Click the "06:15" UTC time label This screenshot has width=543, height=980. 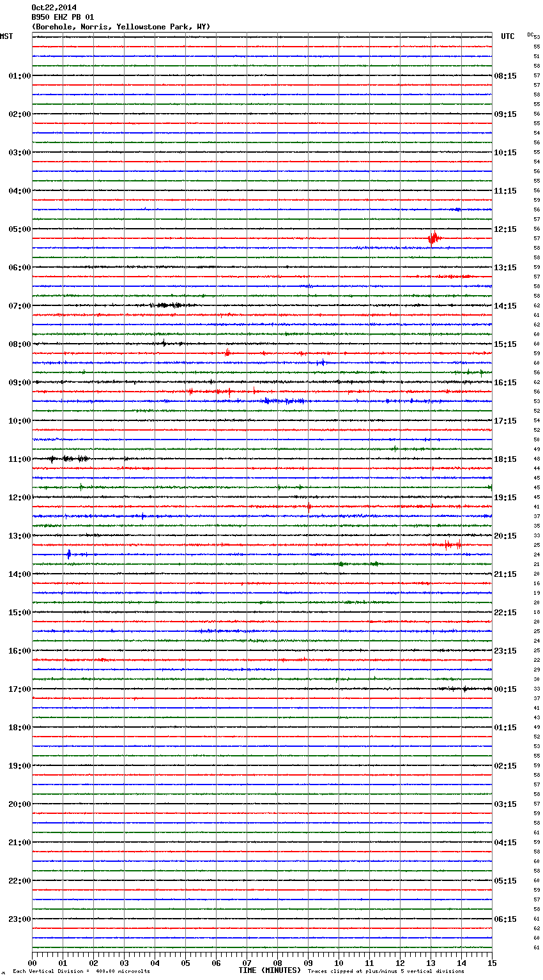[505, 919]
